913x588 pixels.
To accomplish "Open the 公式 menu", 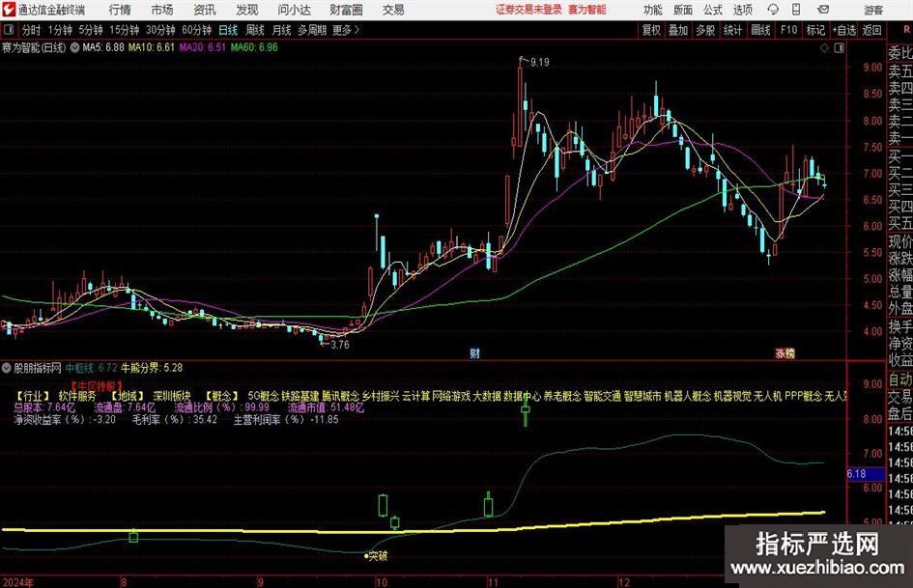I will click(713, 10).
